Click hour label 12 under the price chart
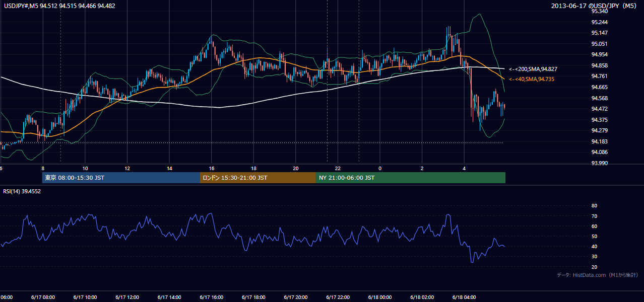The image size is (644, 302). [127, 169]
